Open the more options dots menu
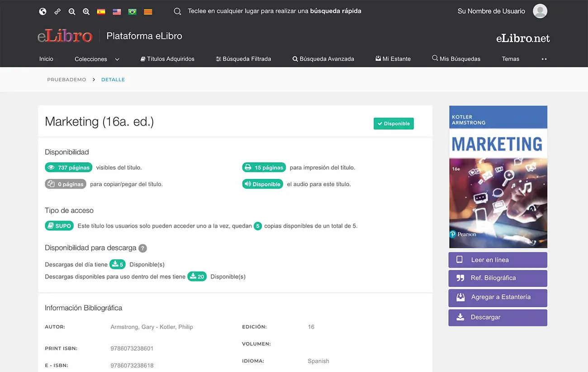 click(x=544, y=59)
